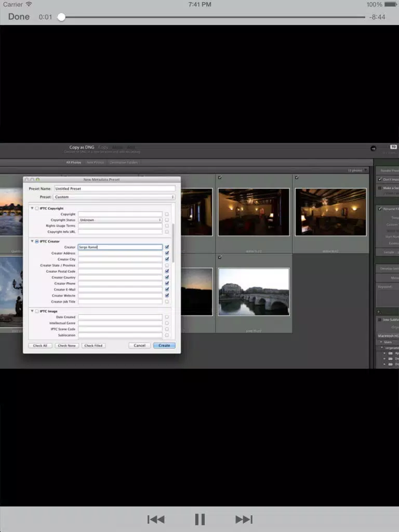The width and height of the screenshot is (399, 532).
Task: Click the video scrubber position knob
Action: 61,17
